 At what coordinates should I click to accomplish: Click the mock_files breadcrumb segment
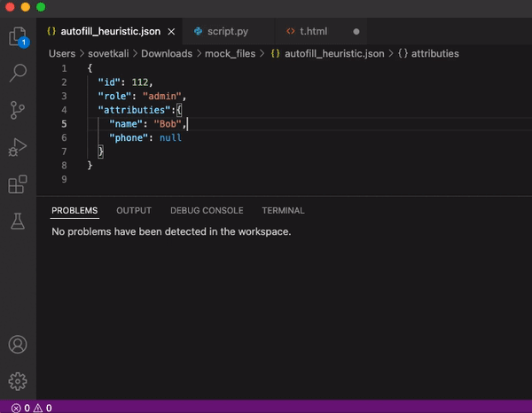(x=230, y=53)
